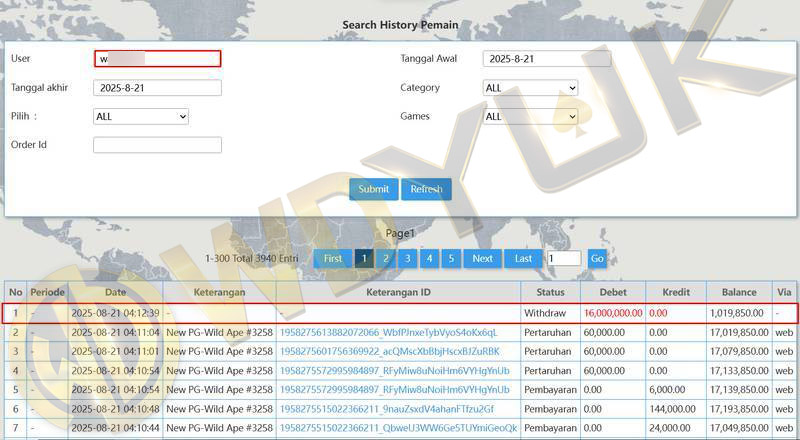
Task: Click the 144,000.00 kredit value
Action: 672,409
